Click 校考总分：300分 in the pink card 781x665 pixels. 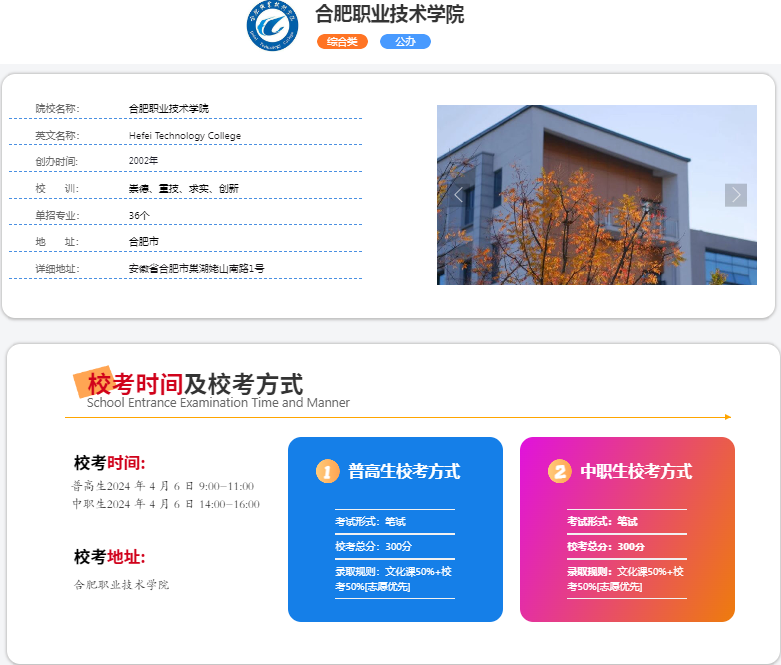(606, 546)
